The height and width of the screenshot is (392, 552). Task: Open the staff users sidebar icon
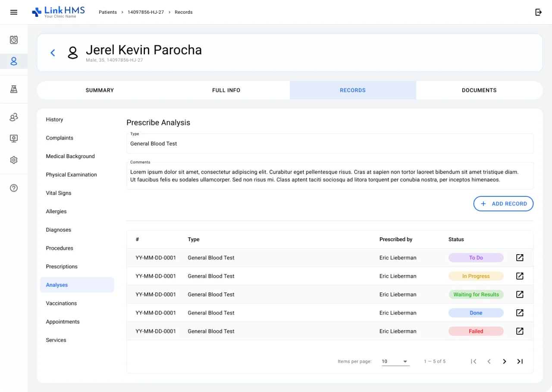[14, 117]
